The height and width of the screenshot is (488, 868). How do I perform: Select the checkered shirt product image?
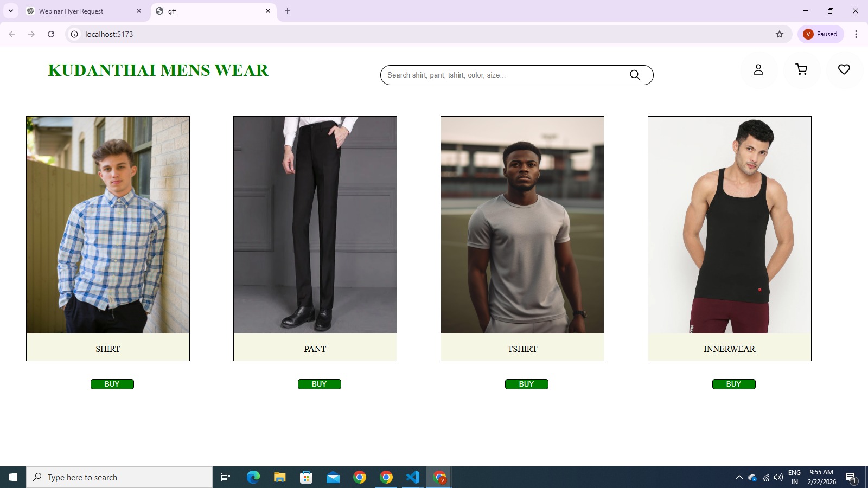pyautogui.click(x=108, y=225)
